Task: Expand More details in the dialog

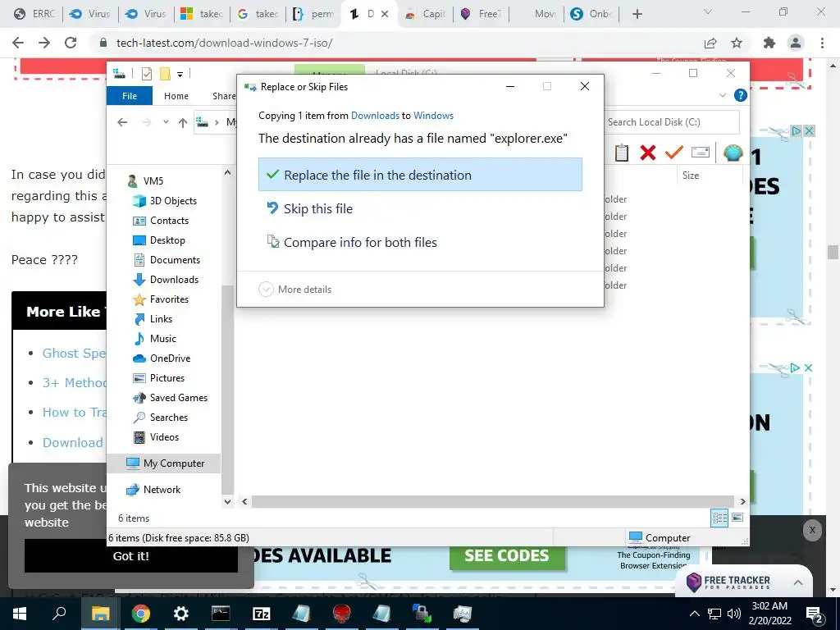Action: [x=295, y=290]
